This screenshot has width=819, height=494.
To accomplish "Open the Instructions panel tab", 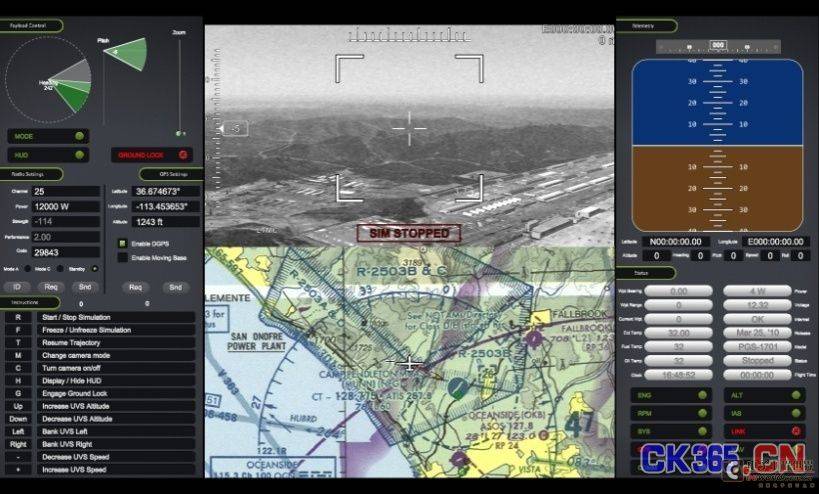I will click(x=29, y=302).
